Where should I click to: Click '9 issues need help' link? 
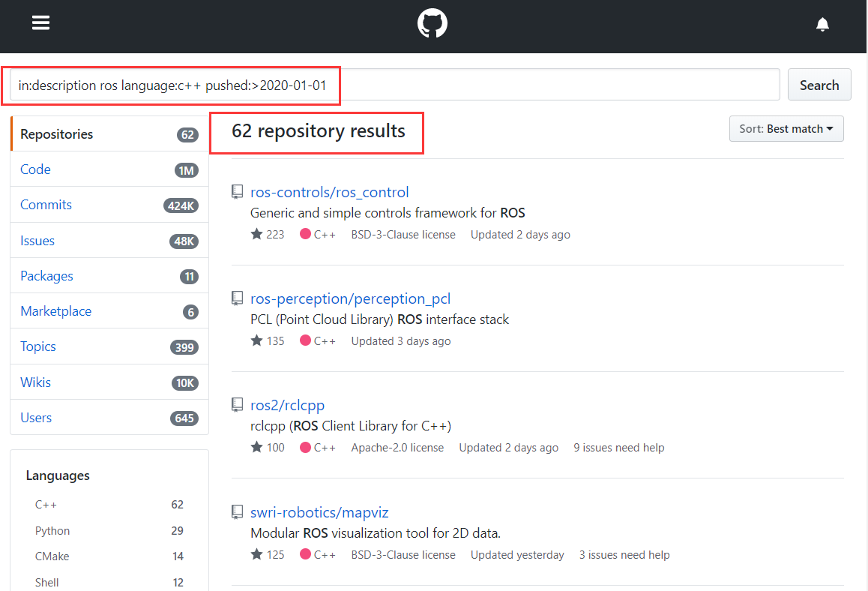coord(619,448)
